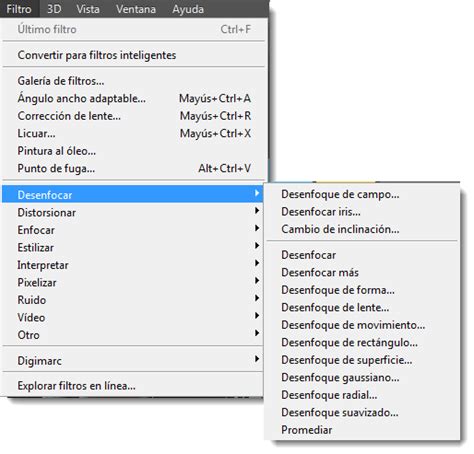Select Desenfoque radial option
474x454 pixels.
[362, 395]
